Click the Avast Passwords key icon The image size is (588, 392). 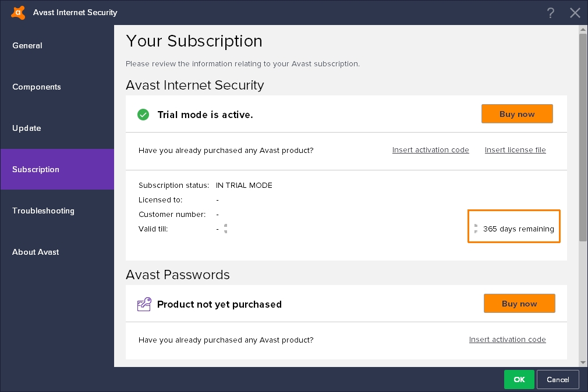click(144, 304)
